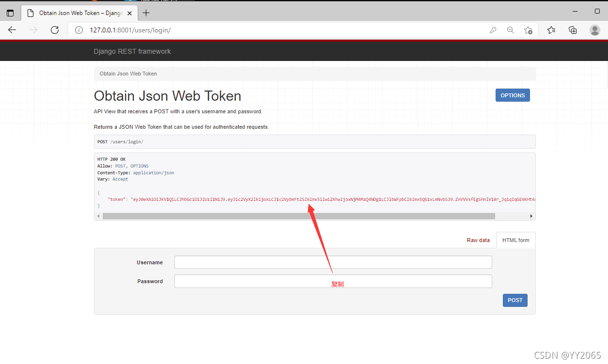Open the user profile avatar
608x364 pixels.
coord(595,30)
